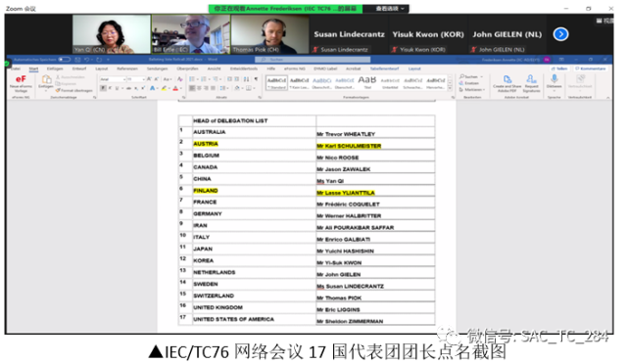Click the sort A-Z icon
Viewport: 628px width, 364px height.
point(246,79)
